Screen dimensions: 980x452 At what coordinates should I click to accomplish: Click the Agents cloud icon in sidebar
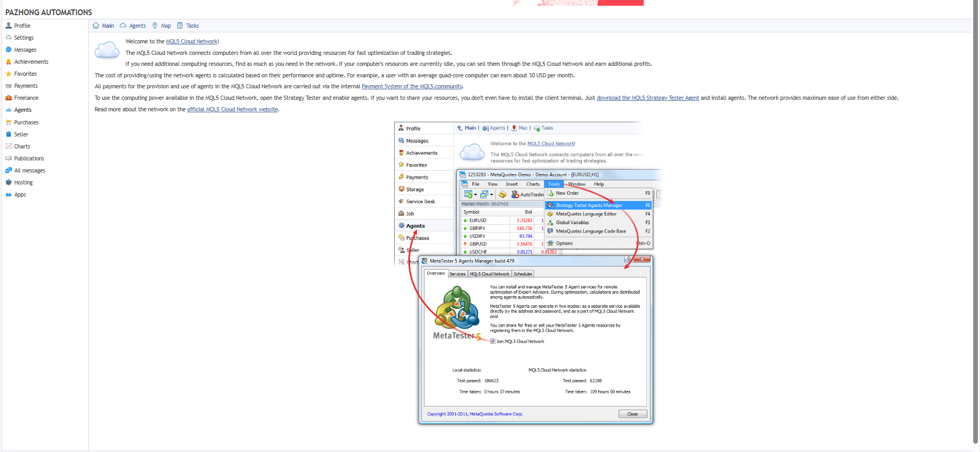pos(8,110)
